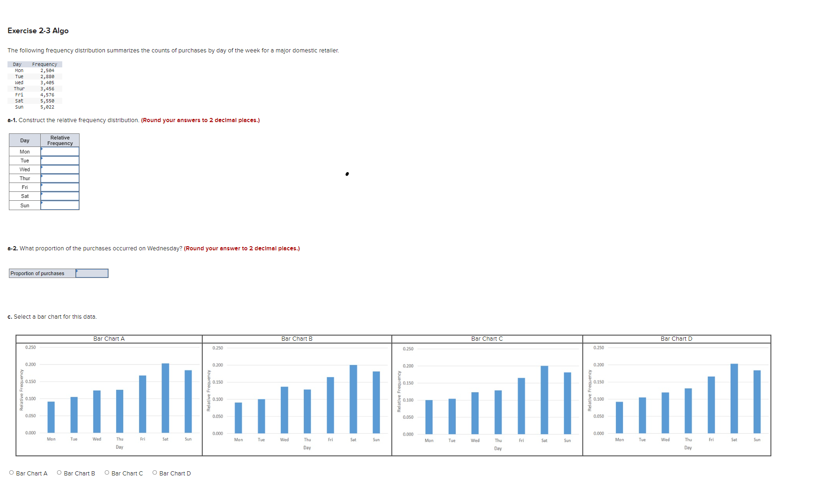Click the Sun relative frequency input

click(x=60, y=205)
